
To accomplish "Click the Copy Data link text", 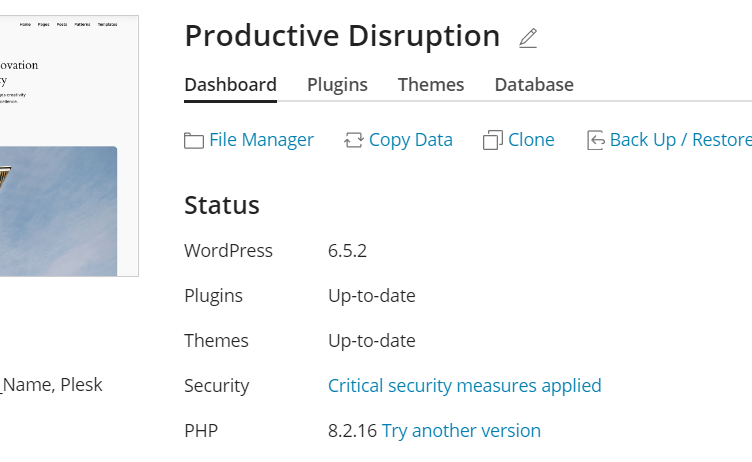I will click(410, 140).
